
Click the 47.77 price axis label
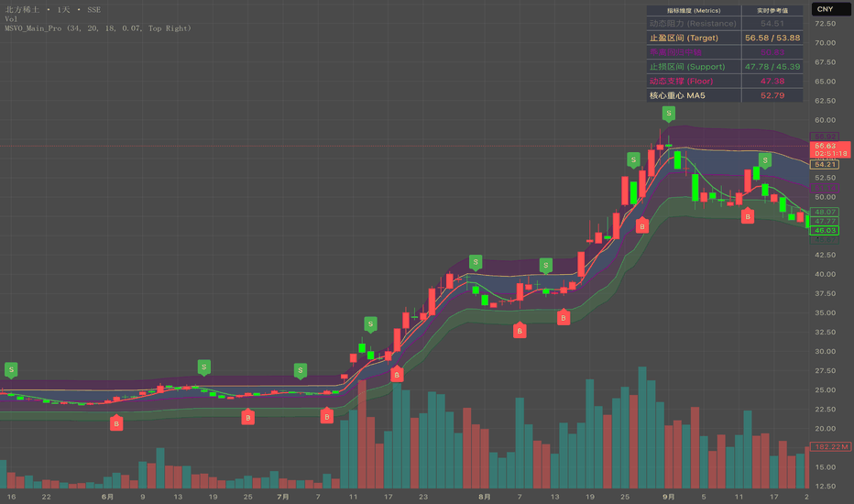[x=825, y=221]
